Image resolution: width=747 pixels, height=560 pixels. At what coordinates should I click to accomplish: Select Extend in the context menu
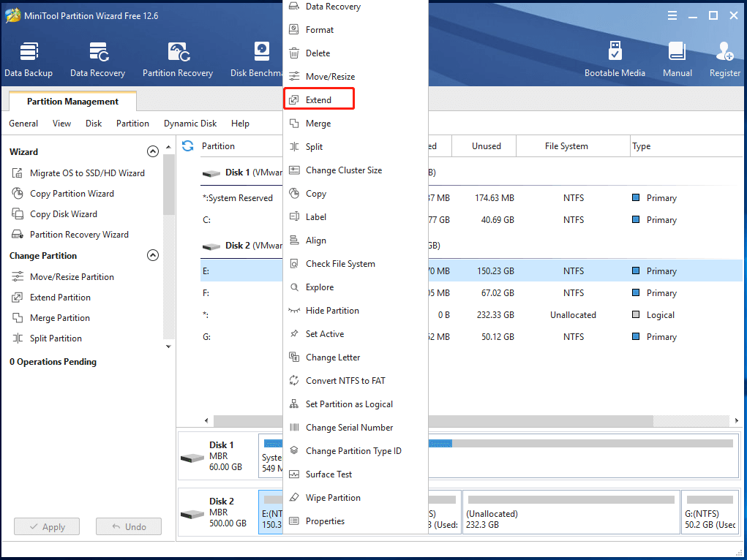pyautogui.click(x=356, y=100)
